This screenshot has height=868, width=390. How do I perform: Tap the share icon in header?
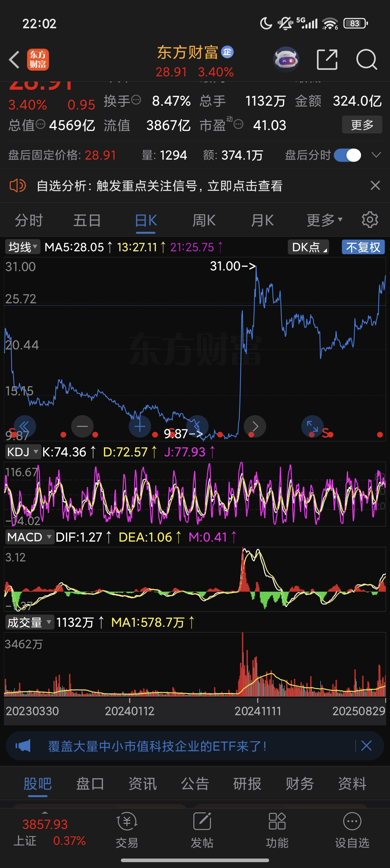pyautogui.click(x=327, y=59)
